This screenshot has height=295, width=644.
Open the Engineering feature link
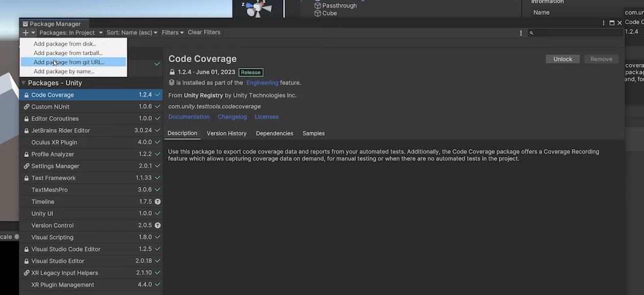point(262,83)
